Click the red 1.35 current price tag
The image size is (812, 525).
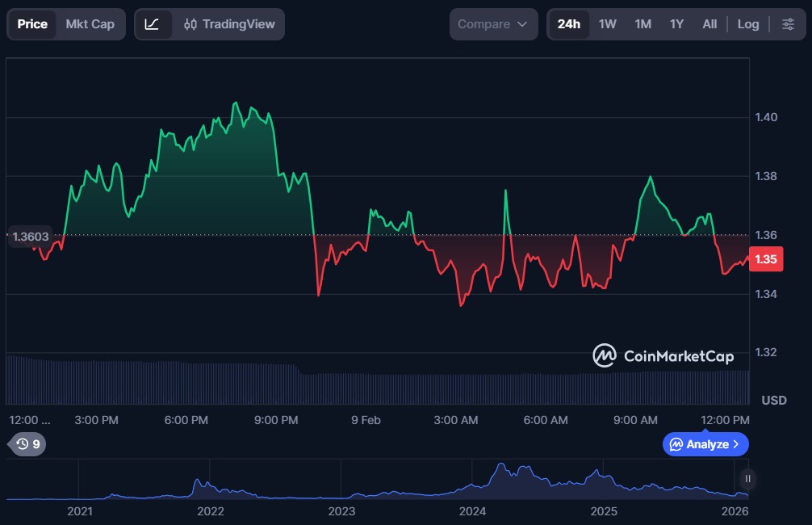(765, 259)
